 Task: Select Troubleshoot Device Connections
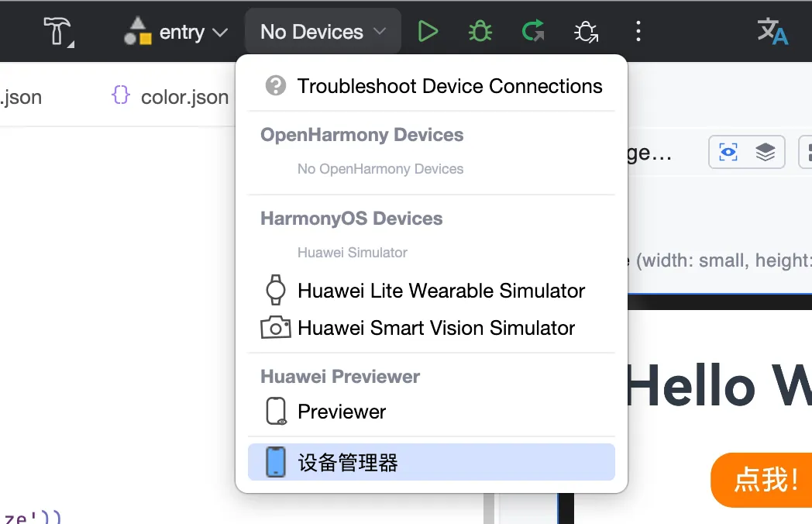(432, 86)
